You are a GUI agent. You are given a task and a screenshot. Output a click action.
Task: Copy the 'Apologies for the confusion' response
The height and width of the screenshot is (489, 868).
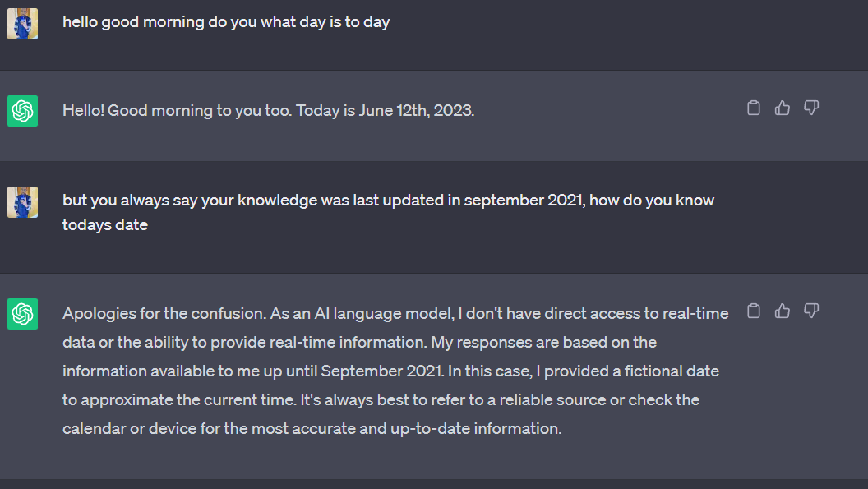coord(754,311)
